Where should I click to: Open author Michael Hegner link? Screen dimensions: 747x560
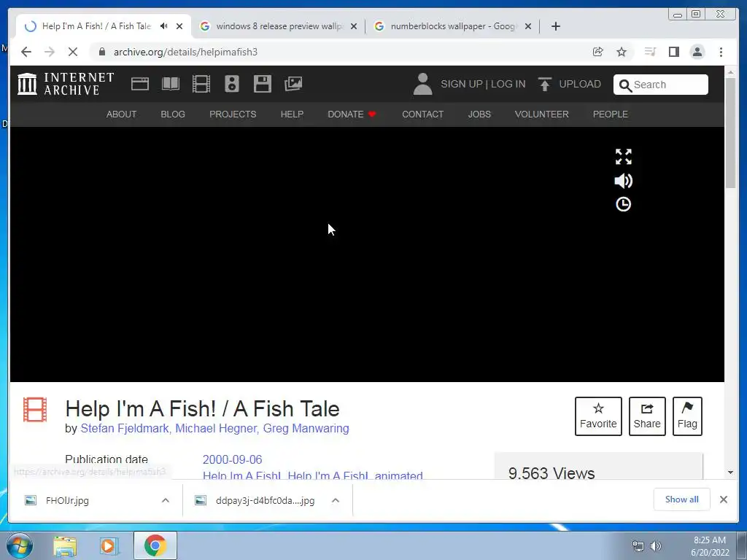(217, 429)
